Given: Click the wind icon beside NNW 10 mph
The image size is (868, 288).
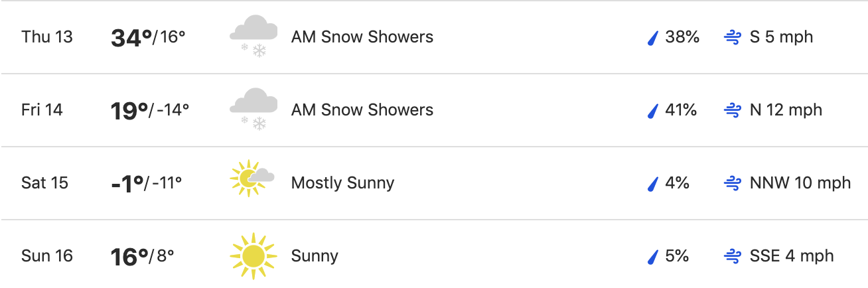Looking at the screenshot, I should pos(732,184).
